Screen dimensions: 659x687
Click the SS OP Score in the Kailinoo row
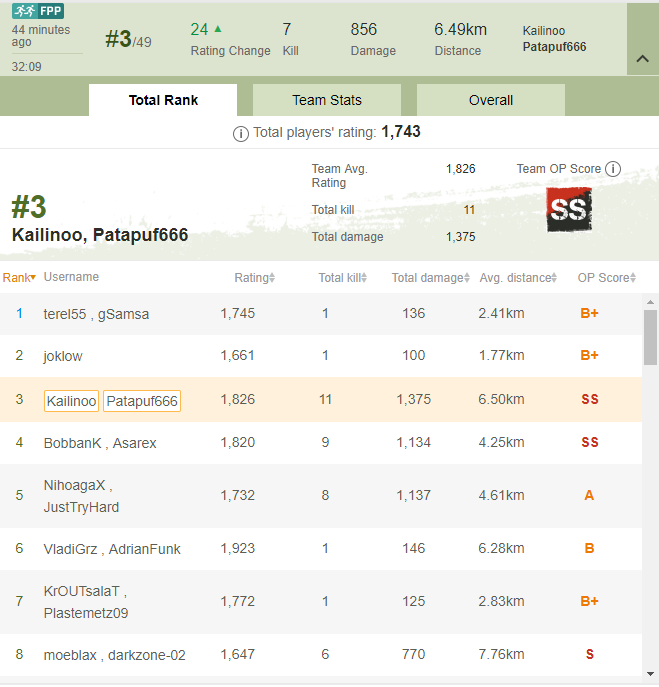point(589,399)
